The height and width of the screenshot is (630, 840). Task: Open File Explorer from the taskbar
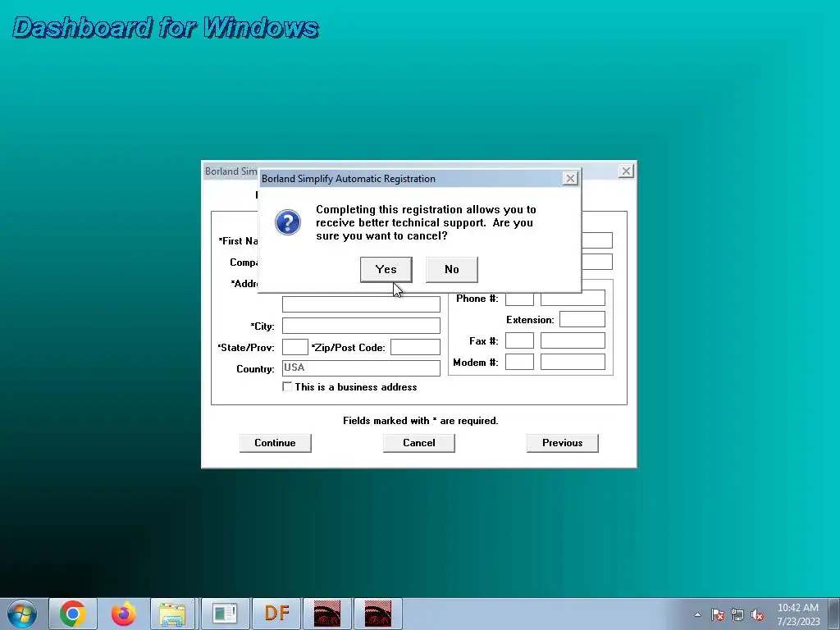pyautogui.click(x=173, y=614)
